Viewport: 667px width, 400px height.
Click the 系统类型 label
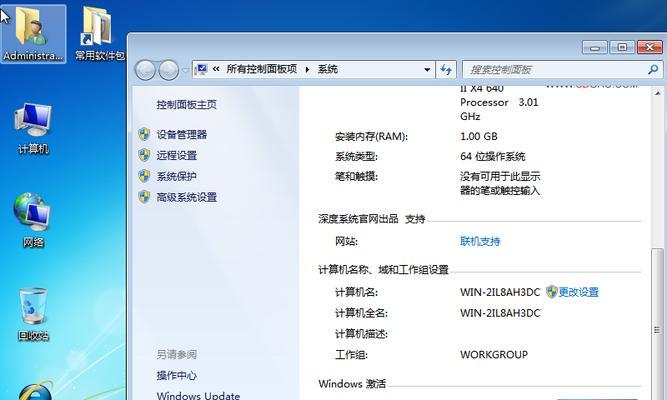(x=356, y=156)
